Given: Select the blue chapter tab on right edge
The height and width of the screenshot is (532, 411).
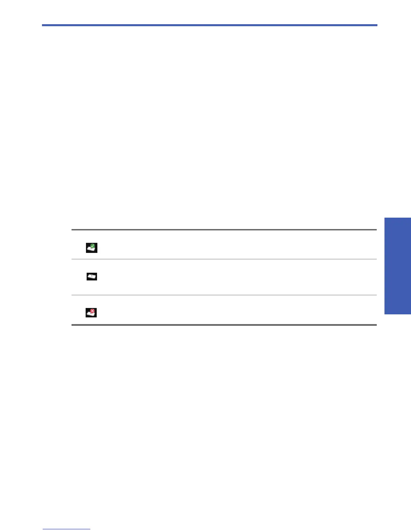Looking at the screenshot, I should 398,266.
